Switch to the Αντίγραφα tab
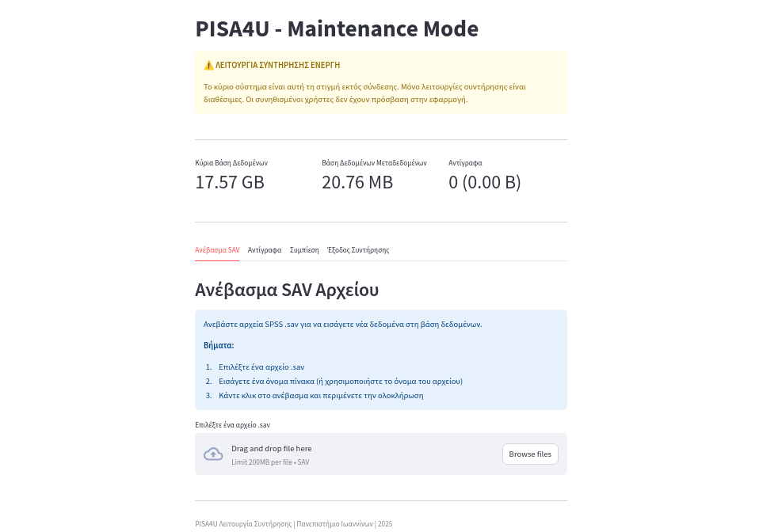759x532 pixels. (265, 250)
